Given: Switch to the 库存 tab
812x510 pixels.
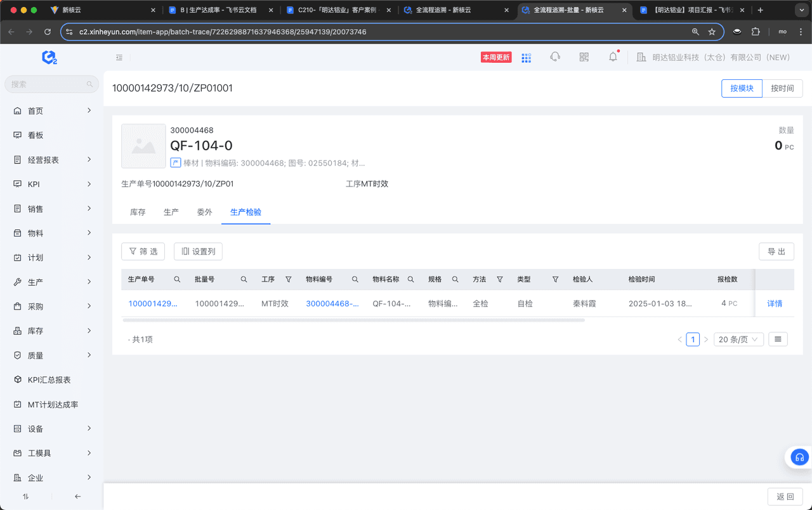Looking at the screenshot, I should click(138, 212).
